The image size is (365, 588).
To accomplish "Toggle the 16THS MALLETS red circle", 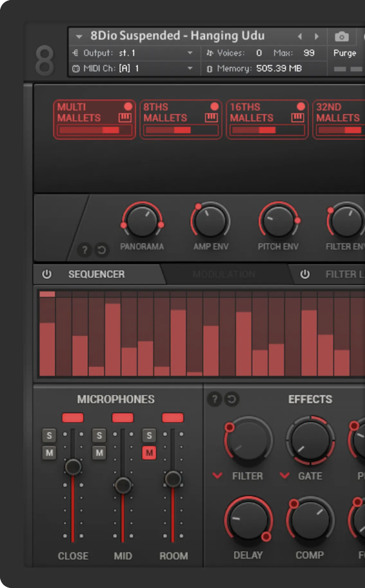I will 301,106.
